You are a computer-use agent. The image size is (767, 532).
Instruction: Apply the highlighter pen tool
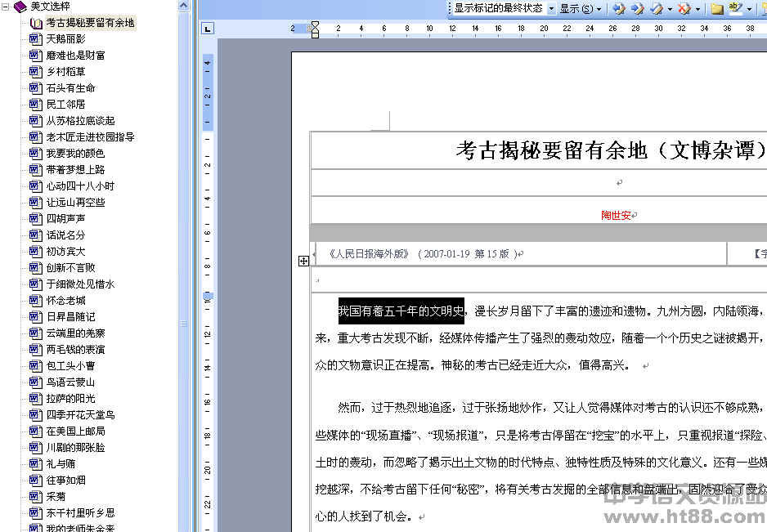pos(735,8)
